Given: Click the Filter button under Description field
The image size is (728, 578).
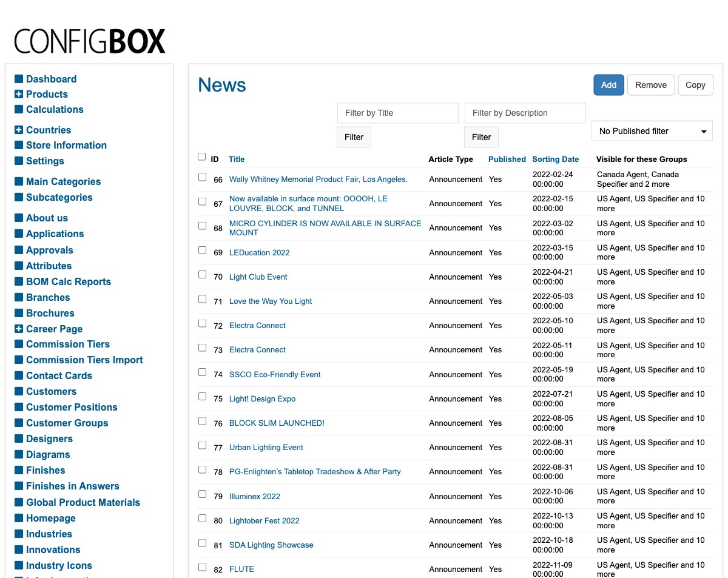Looking at the screenshot, I should (x=481, y=137).
